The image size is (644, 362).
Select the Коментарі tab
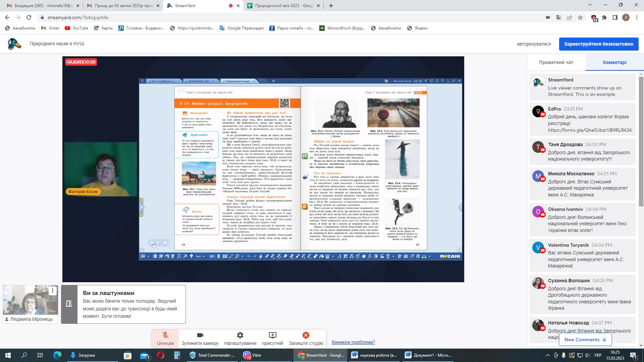(x=614, y=62)
